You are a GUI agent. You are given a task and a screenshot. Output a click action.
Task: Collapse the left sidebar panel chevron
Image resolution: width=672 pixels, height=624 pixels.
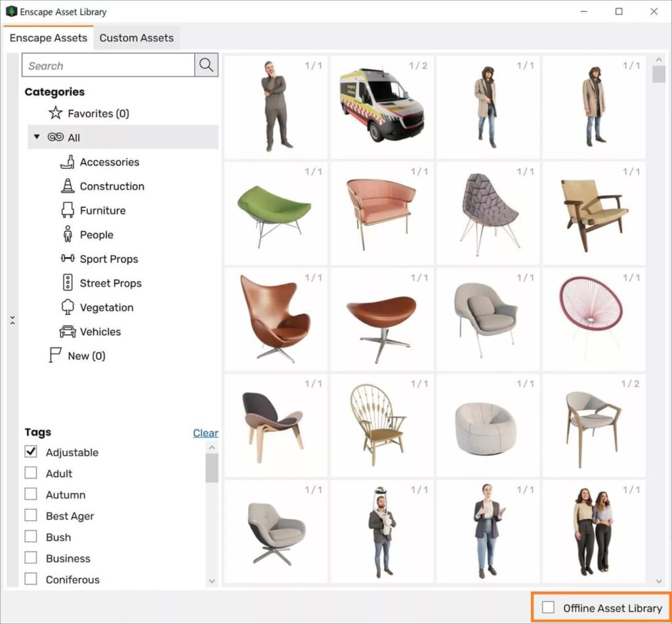12,320
